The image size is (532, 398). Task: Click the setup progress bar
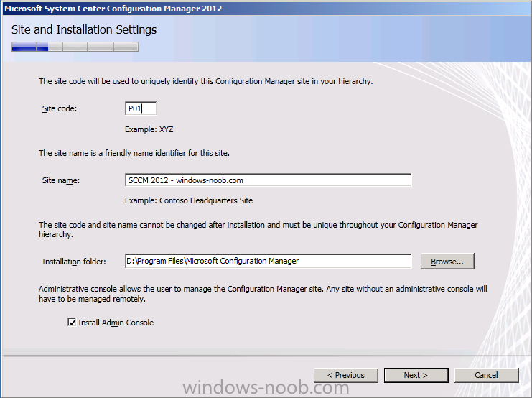tap(75, 47)
